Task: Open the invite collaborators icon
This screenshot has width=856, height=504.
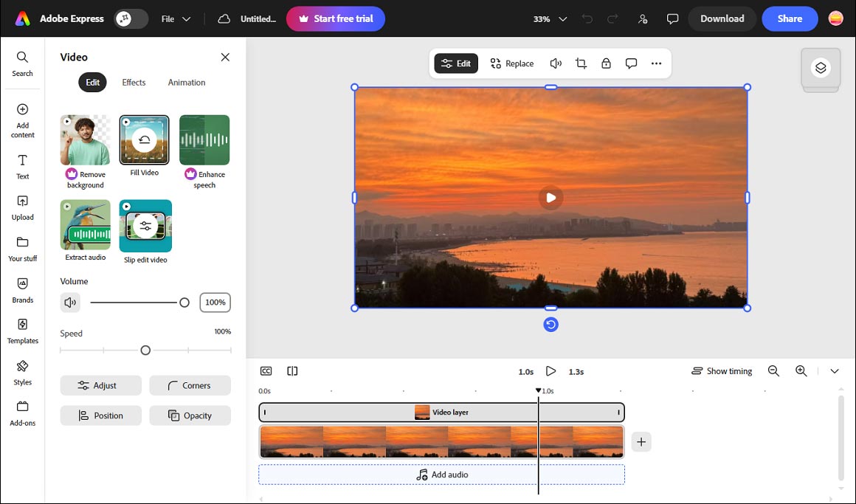Action: click(x=643, y=18)
